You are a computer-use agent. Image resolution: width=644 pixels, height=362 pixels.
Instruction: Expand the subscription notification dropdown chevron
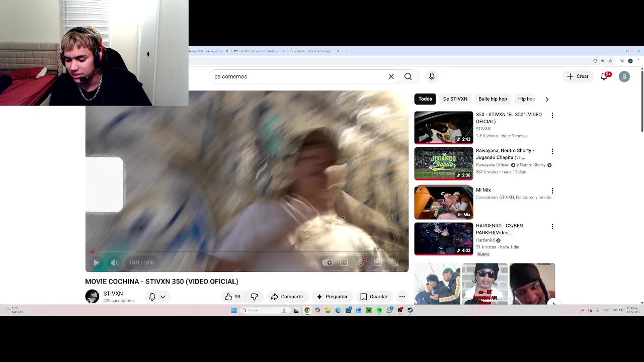pyautogui.click(x=163, y=297)
